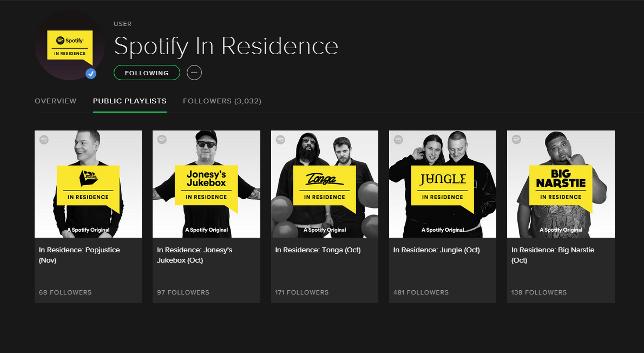Click Spotify logo on Tonga cover
Image resolution: width=644 pixels, height=353 pixels.
280,140
